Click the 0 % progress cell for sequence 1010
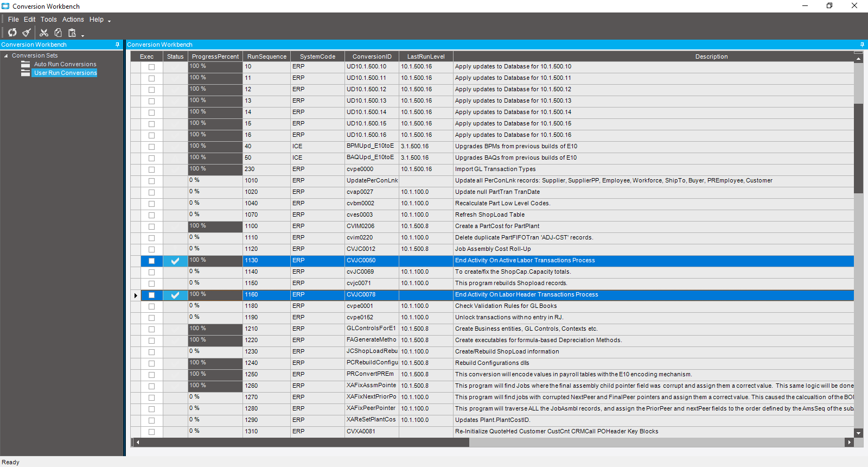The height and width of the screenshot is (467, 868). (215, 181)
